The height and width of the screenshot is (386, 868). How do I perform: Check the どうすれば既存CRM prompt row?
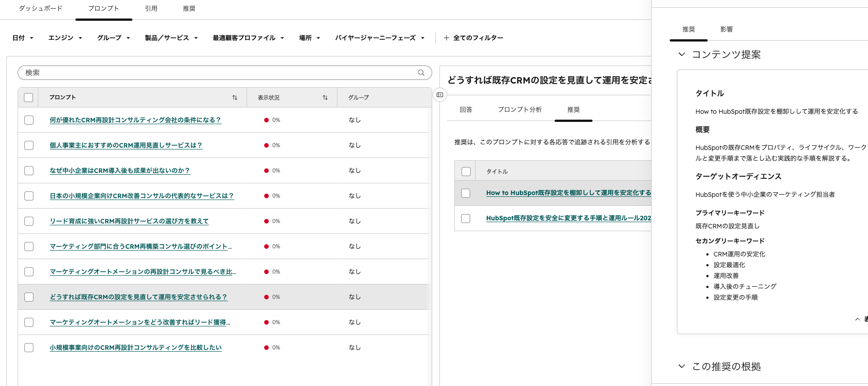(29, 297)
